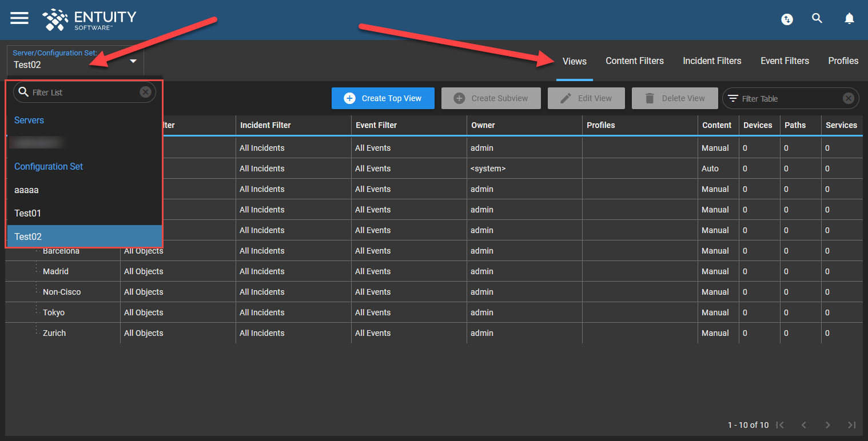Image resolution: width=868 pixels, height=441 pixels.
Task: Open the notifications bell icon
Action: [x=850, y=19]
